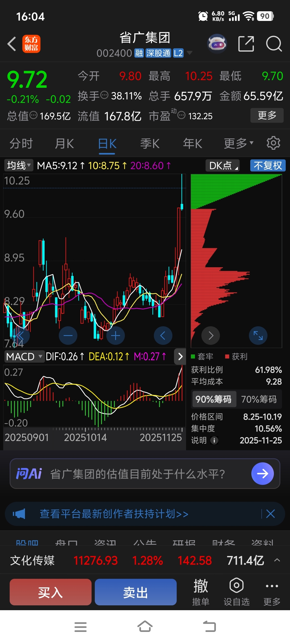Select the 70%筹码 toggle
The image size is (290, 644).
(259, 399)
